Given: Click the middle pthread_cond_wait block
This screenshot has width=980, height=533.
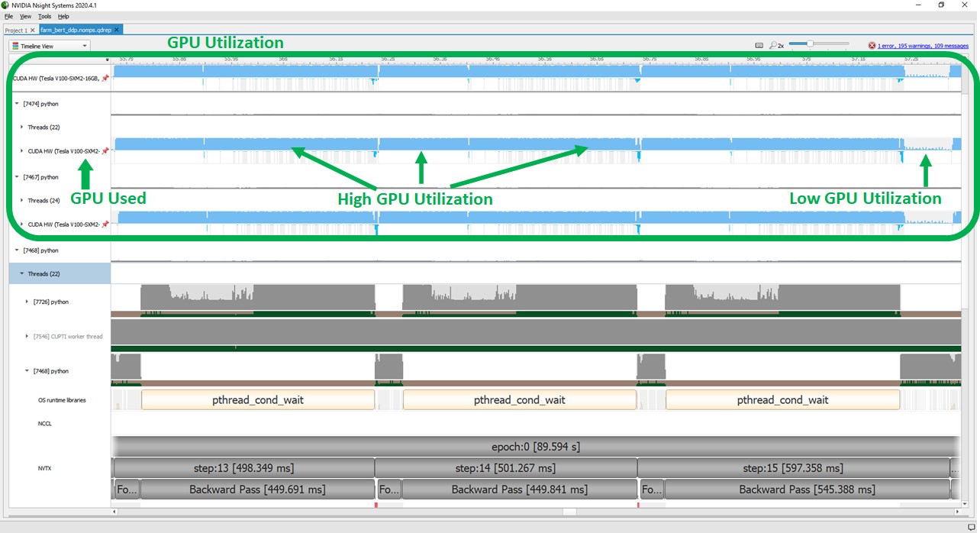Looking at the screenshot, I should pos(520,399).
